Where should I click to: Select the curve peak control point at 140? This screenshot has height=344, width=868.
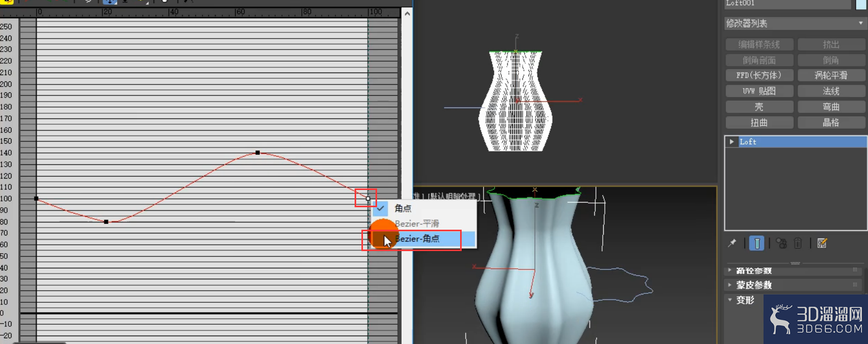pyautogui.click(x=257, y=152)
